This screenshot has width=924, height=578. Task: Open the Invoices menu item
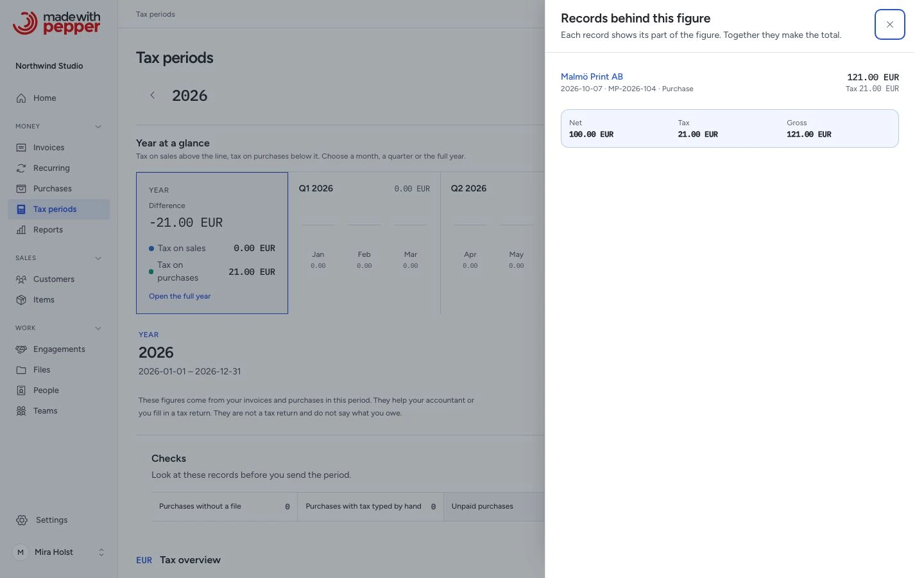pos(59,148)
